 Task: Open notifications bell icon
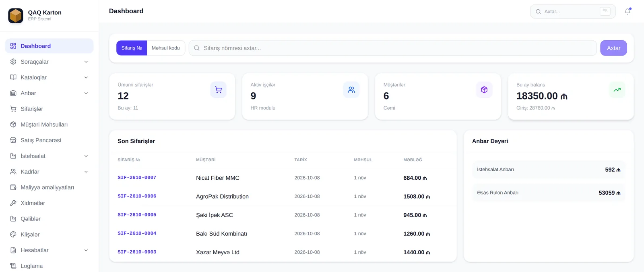pos(627,12)
